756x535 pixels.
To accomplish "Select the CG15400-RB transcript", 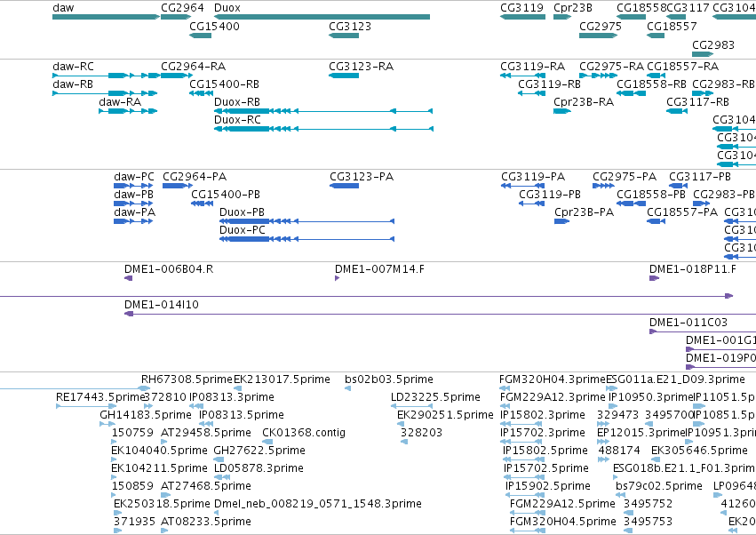I will 201,93.
